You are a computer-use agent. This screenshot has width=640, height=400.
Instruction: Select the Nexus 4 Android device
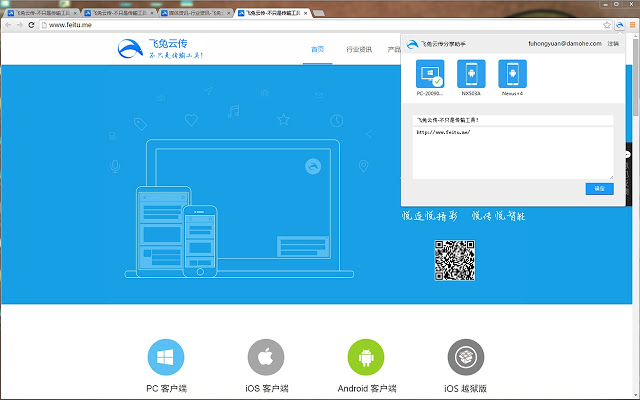tap(512, 74)
